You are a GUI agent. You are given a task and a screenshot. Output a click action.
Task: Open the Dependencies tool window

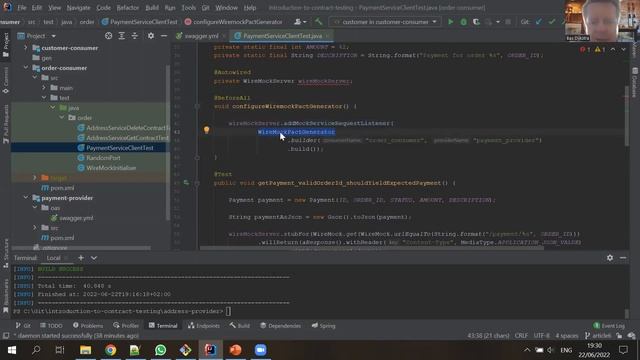(280, 325)
